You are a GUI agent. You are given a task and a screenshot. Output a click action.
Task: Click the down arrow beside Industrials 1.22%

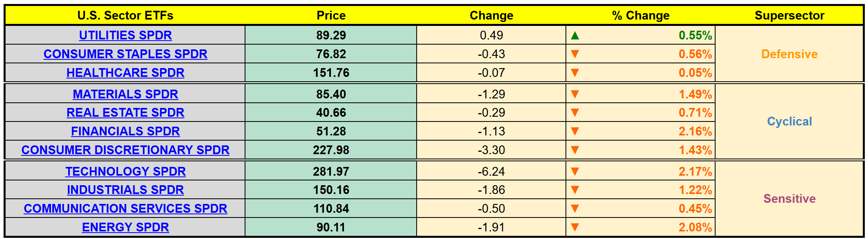[575, 190]
